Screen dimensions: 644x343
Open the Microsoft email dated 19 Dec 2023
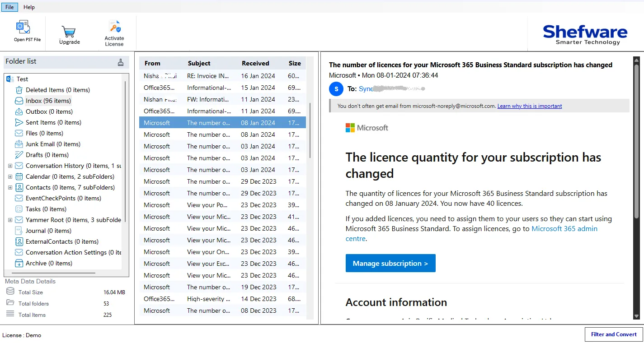coord(222,287)
